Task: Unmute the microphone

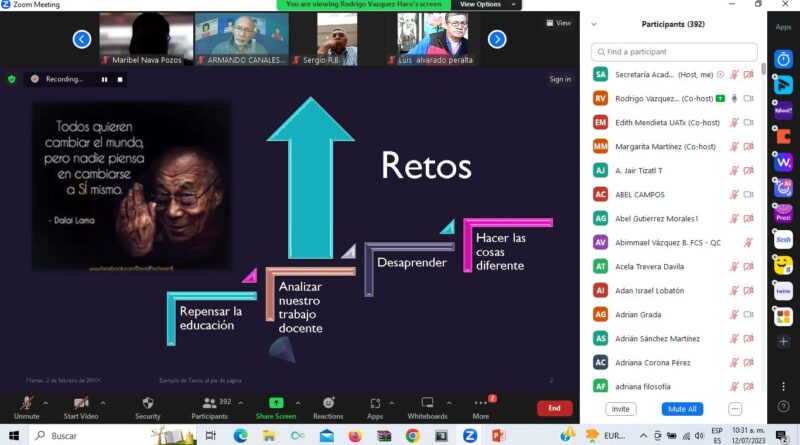Action: 26,402
